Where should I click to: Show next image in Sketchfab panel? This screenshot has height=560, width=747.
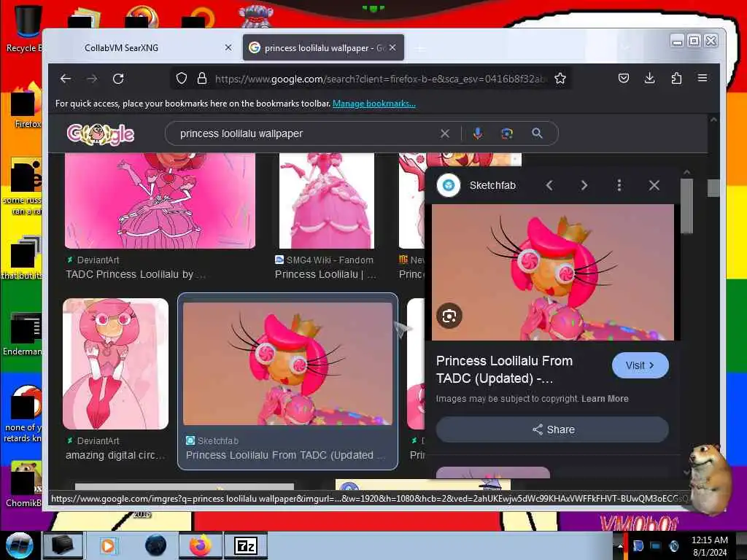(584, 185)
